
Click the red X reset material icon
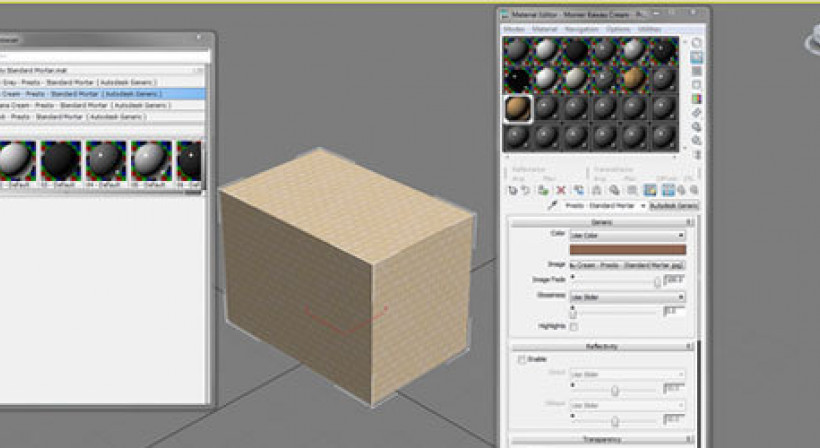(561, 191)
